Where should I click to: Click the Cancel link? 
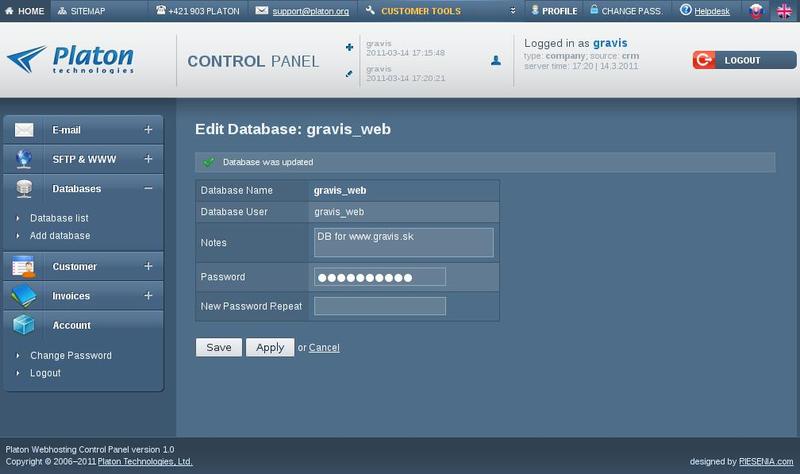click(324, 348)
